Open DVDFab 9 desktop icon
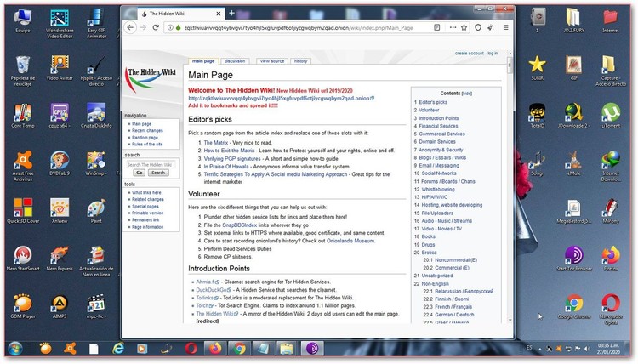Image resolution: width=638 pixels, height=364 pixels. [60, 163]
